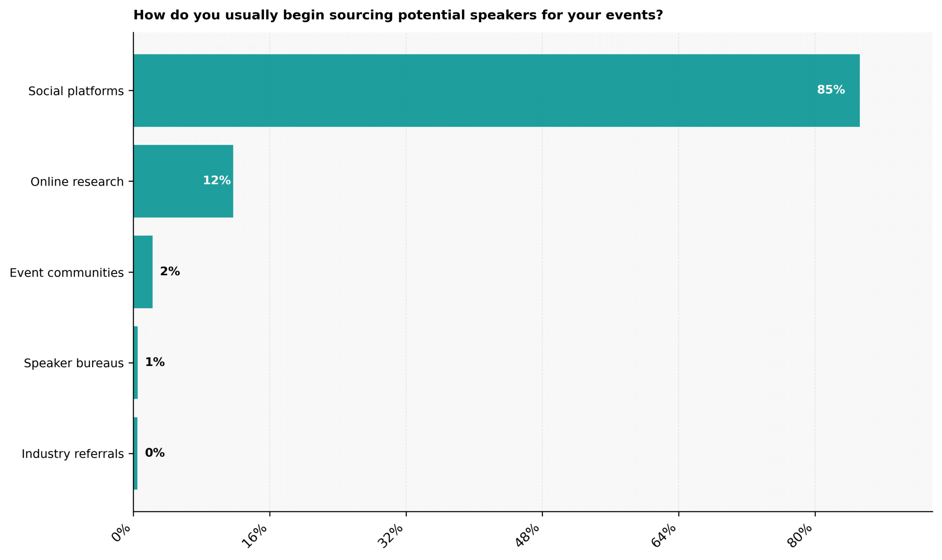This screenshot has height=560, width=942.
Task: Click the 1% value label
Action: (155, 362)
